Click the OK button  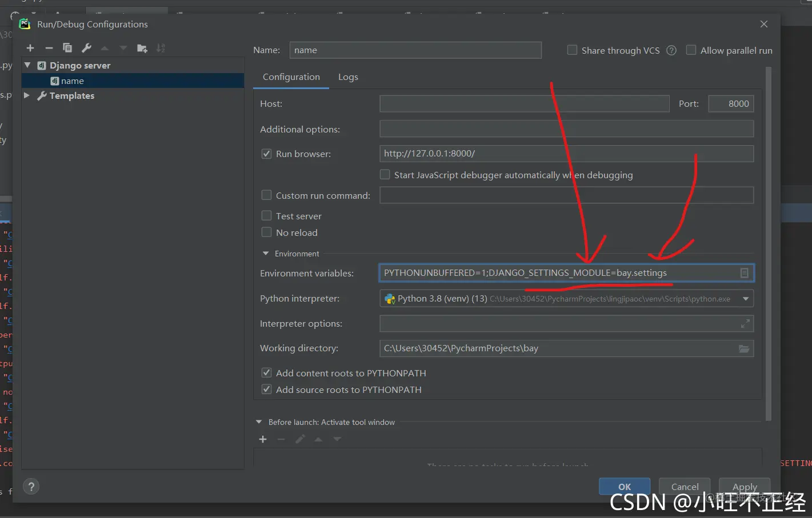tap(625, 487)
